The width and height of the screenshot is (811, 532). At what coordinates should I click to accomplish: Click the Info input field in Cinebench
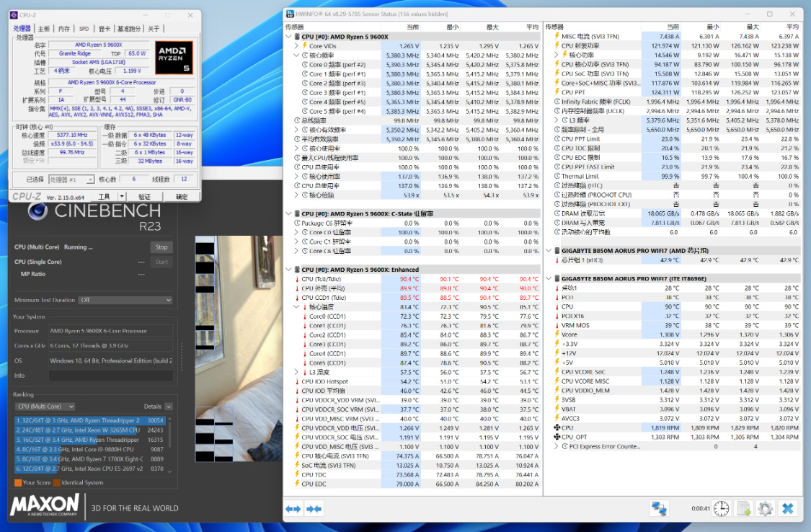pyautogui.click(x=110, y=376)
